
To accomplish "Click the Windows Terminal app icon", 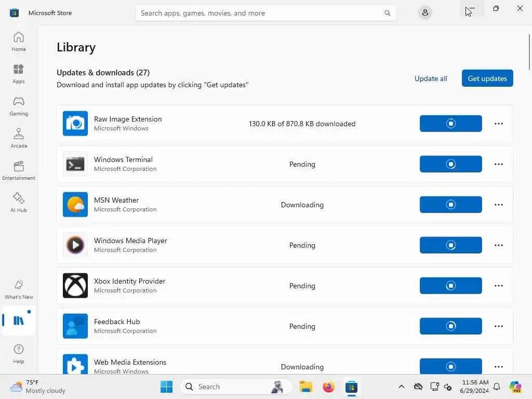I will 75,164.
